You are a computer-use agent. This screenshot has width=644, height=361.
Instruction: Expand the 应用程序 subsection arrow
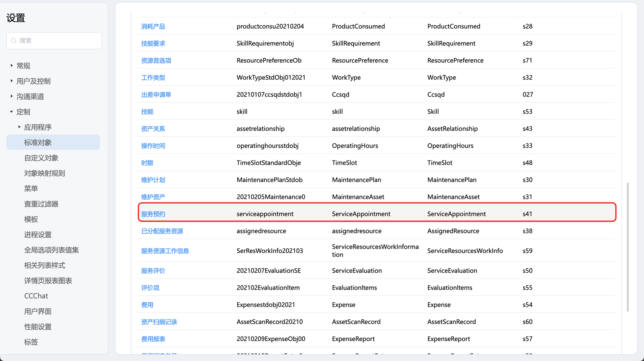tap(19, 127)
